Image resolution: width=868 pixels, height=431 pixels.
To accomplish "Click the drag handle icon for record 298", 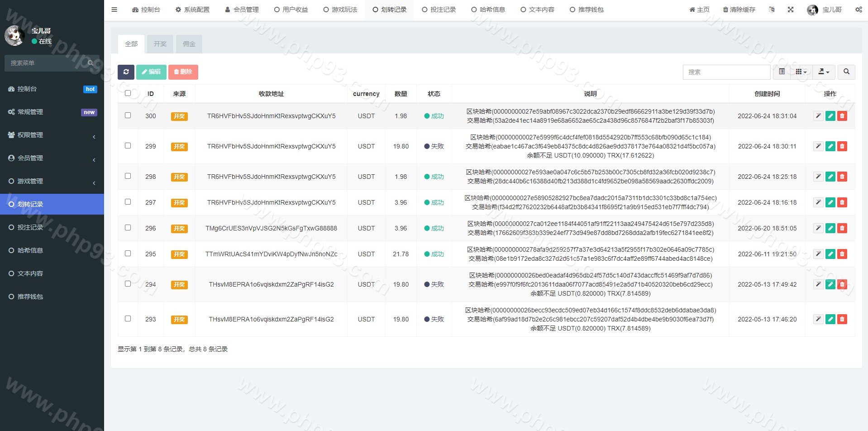I will pyautogui.click(x=818, y=177).
